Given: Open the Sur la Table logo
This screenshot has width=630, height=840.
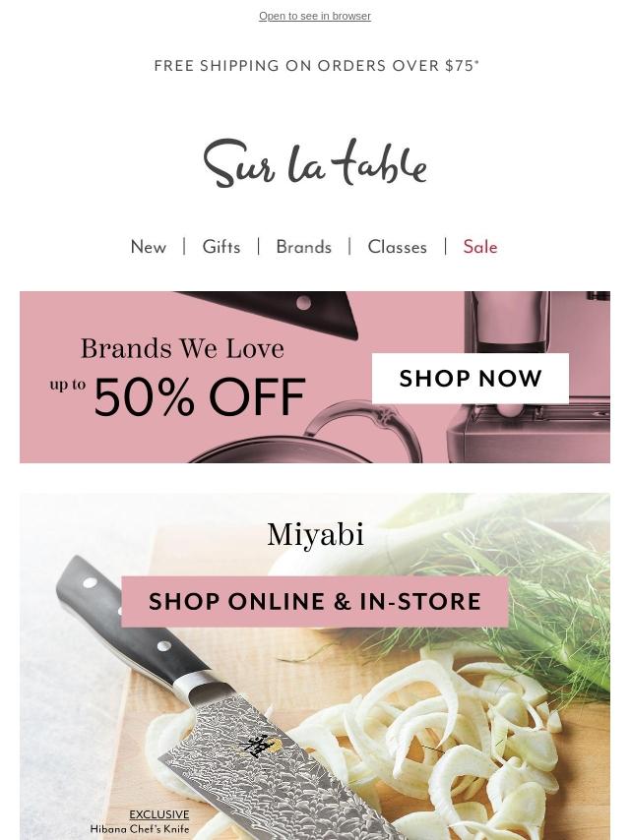Looking at the screenshot, I should click(x=315, y=163).
